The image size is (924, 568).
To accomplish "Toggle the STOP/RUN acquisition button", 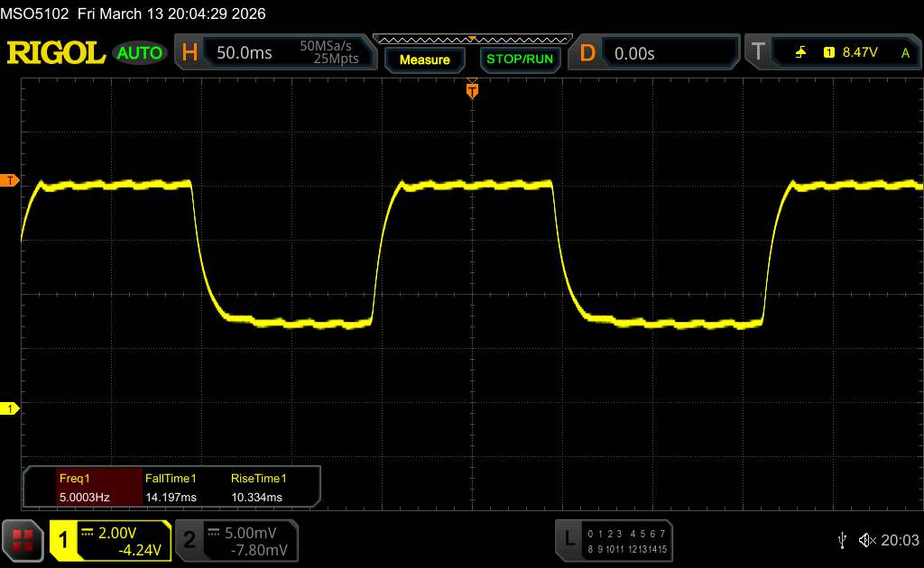I will pos(519,60).
